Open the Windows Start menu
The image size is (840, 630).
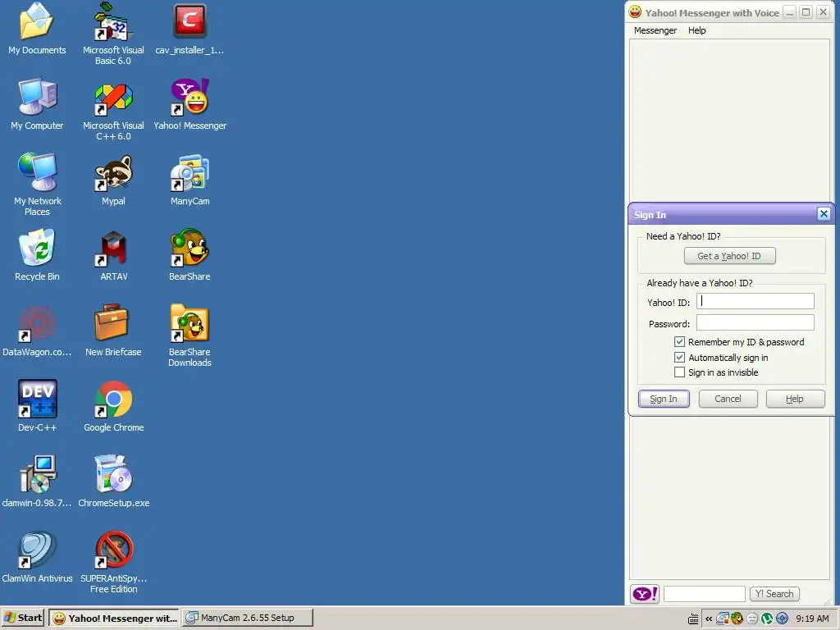(23, 619)
